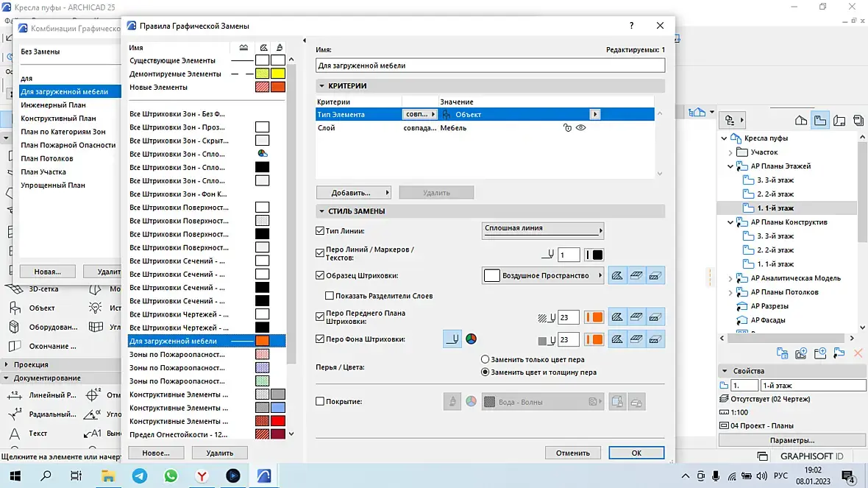This screenshot has height=488, width=868.
Task: Enable the Покрытие checkbox
Action: click(x=320, y=401)
